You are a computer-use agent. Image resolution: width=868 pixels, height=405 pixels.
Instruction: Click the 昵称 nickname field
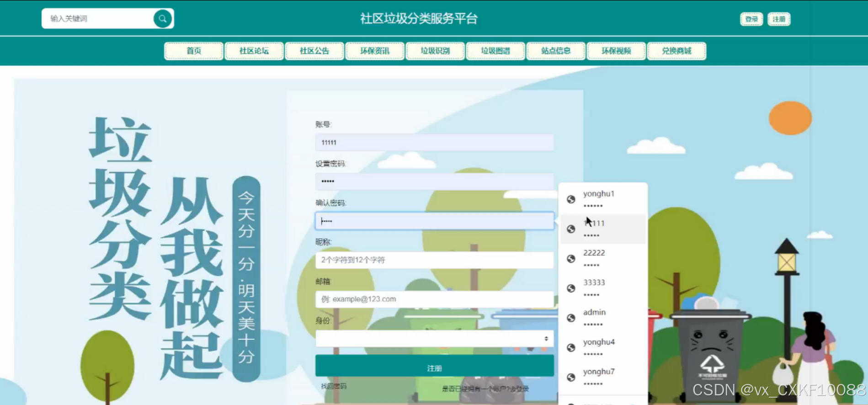point(434,260)
